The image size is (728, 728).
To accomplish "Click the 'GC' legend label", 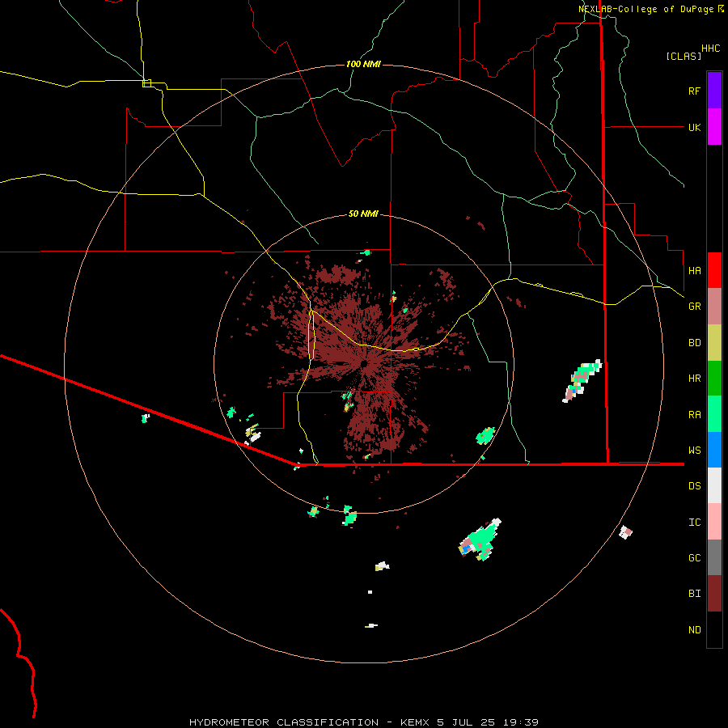I will 694,558.
